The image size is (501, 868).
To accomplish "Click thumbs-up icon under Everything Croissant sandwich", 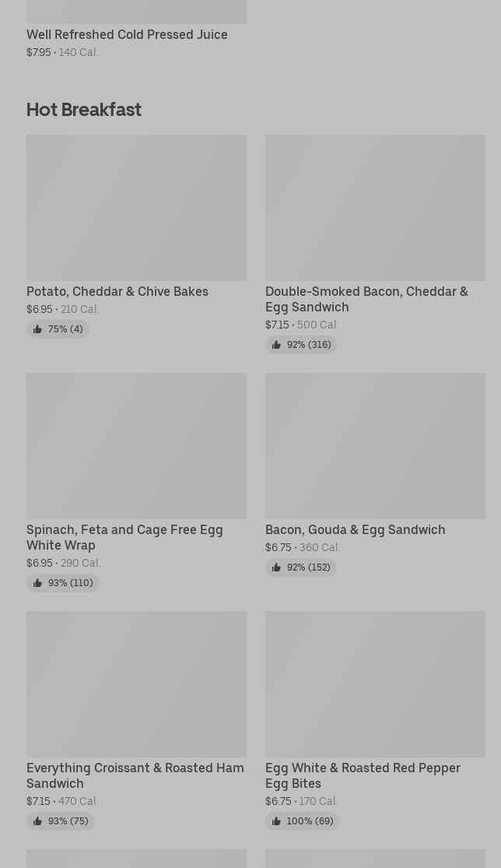I will click(37, 821).
